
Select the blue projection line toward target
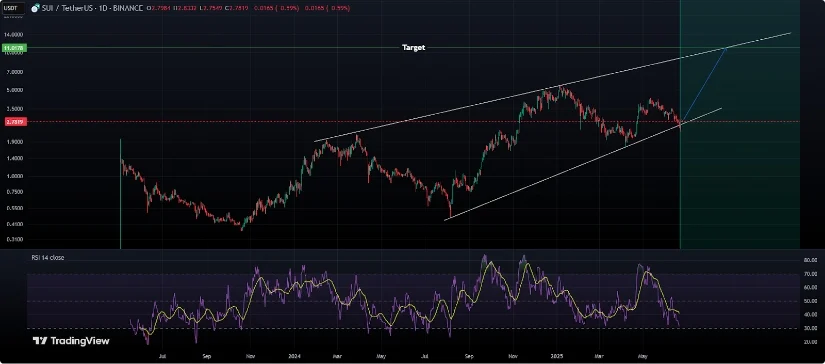tap(703, 86)
